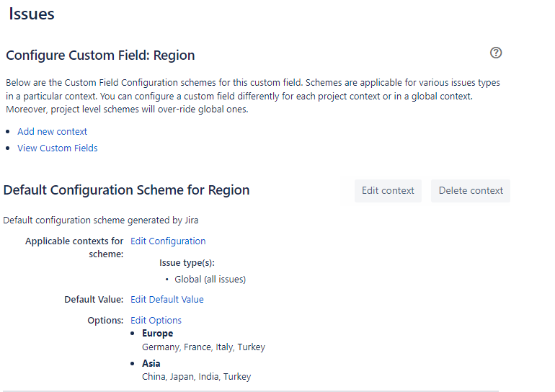This screenshot has height=392, width=555.
Task: Click Default Configuration Scheme for Region heading
Action: (x=127, y=190)
